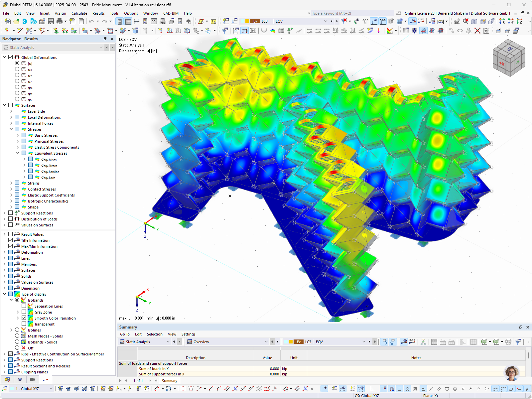This screenshot has height=399, width=532.
Task: Toggle the Tables panel icon in the toolbar
Action: 128,21
